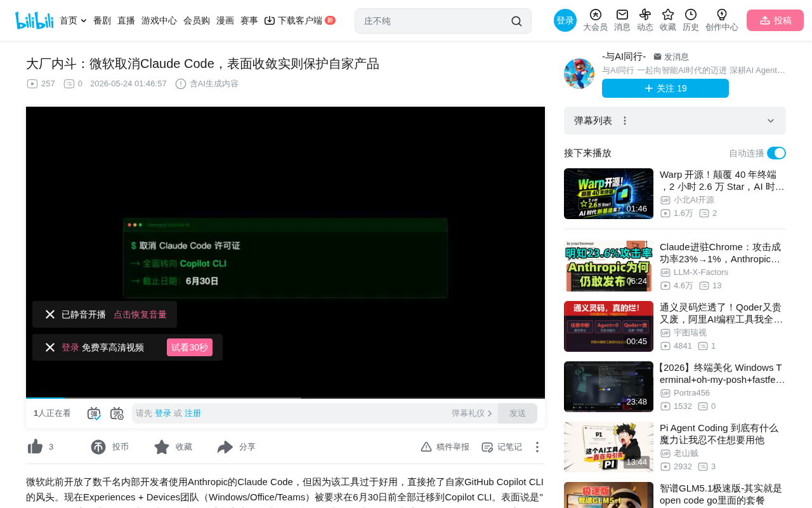Open 直播 navigation item

click(126, 20)
